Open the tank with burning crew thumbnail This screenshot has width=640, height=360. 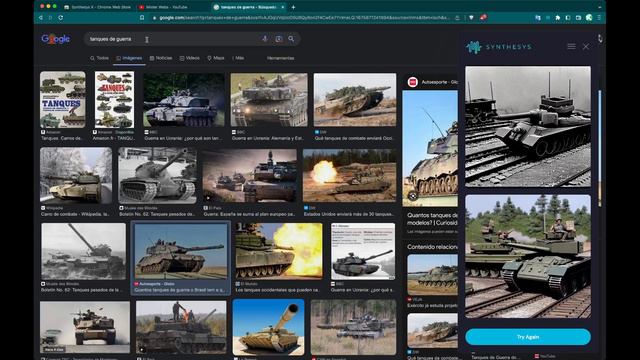(x=181, y=327)
